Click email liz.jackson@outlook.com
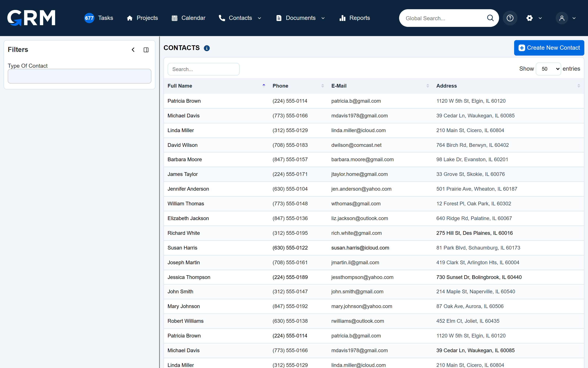This screenshot has width=588, height=368. [x=360, y=218]
